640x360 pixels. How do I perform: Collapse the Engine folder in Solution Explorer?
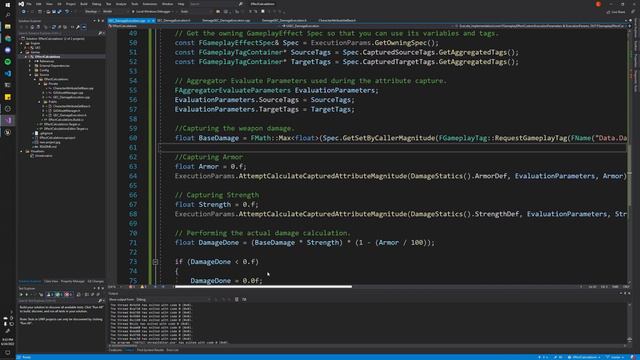tap(22, 43)
